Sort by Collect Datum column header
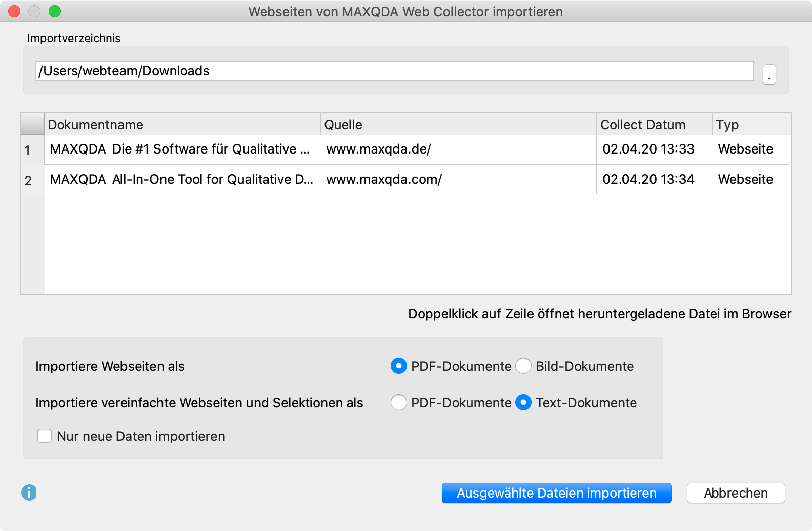Image resolution: width=812 pixels, height=531 pixels. click(x=655, y=125)
